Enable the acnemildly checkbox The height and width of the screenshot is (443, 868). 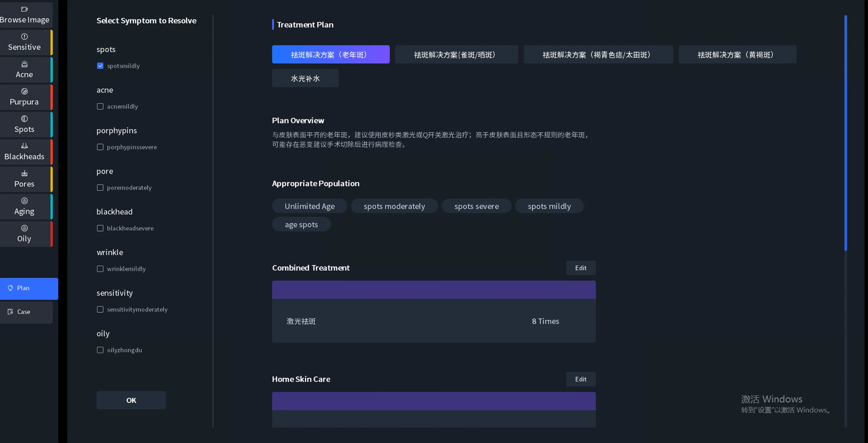click(x=100, y=107)
